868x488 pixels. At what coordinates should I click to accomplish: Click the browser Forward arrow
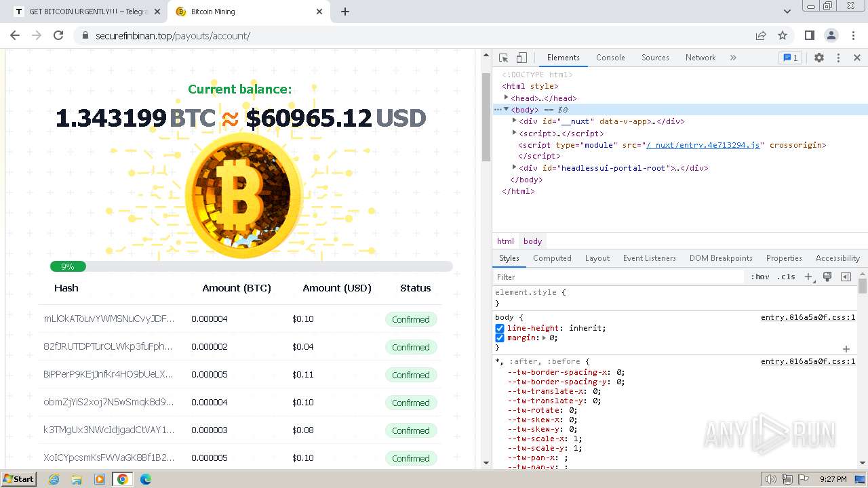click(x=37, y=35)
